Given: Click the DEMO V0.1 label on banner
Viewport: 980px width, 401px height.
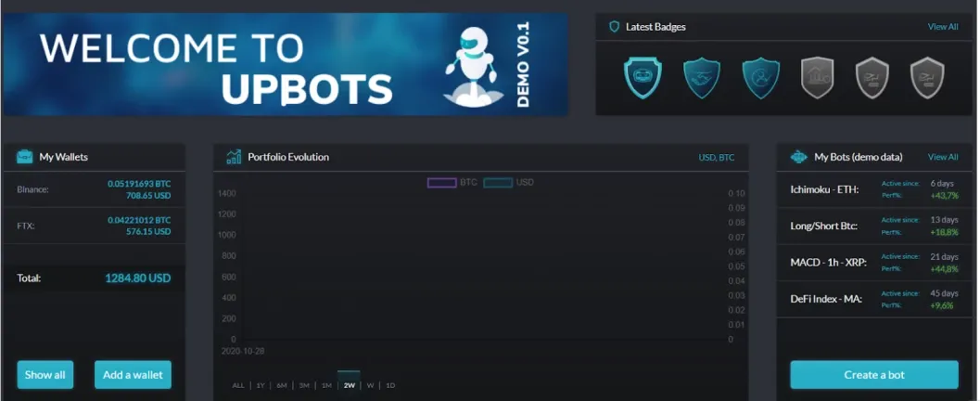Looking at the screenshot, I should coord(524,64).
